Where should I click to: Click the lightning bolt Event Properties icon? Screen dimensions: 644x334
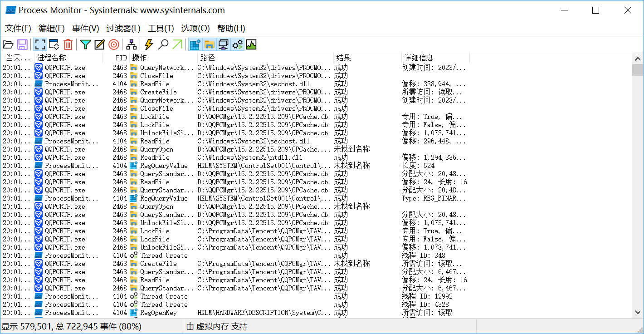pos(149,44)
